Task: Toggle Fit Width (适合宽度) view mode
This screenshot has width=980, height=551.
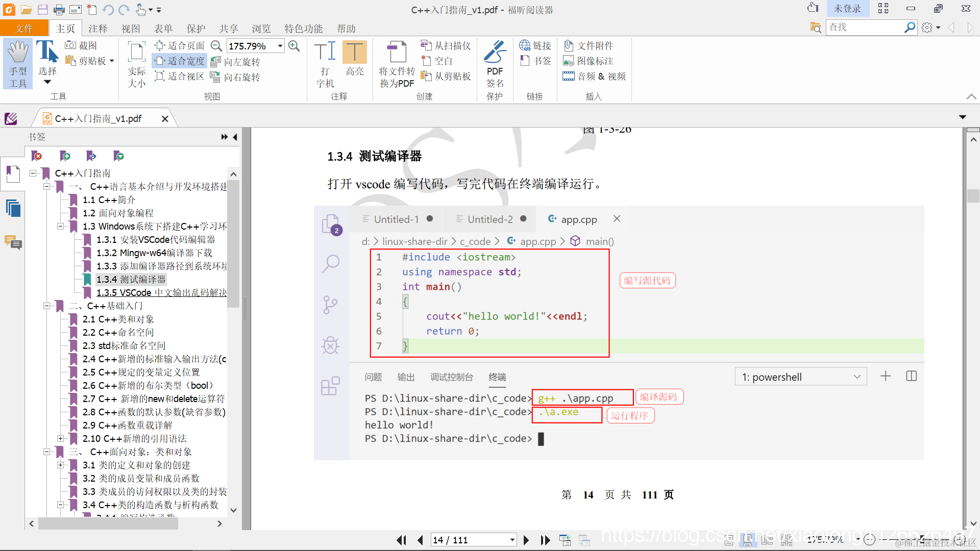Action: [x=180, y=61]
